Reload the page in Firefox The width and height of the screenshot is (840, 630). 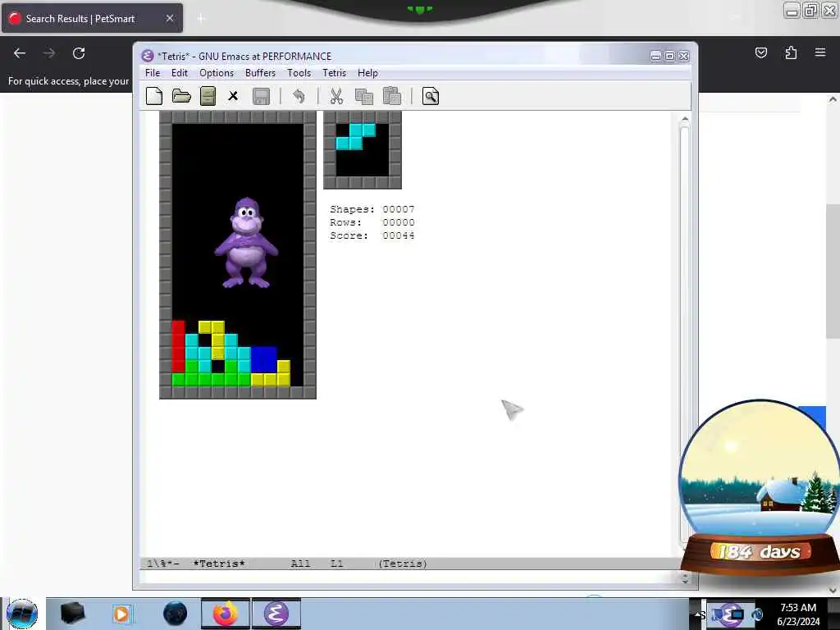79,53
